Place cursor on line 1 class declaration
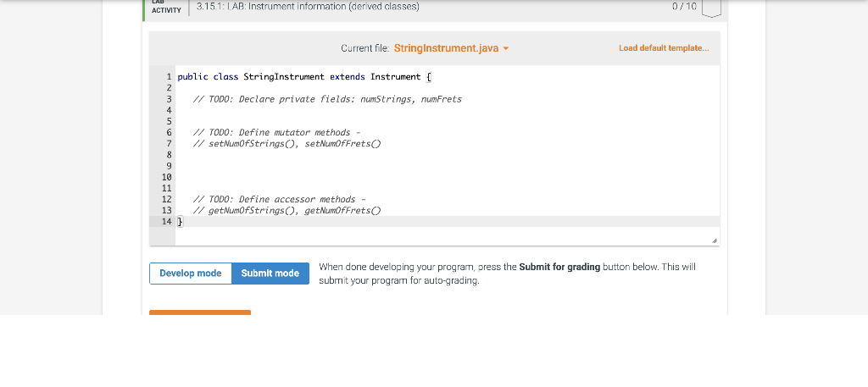Viewport: 868px width, 387px height. click(304, 77)
